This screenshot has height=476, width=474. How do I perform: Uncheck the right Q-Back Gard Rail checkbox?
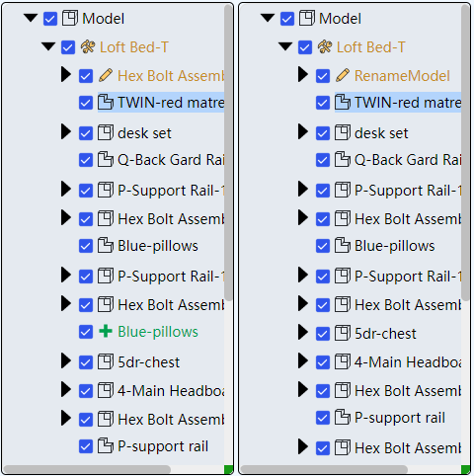(x=323, y=160)
